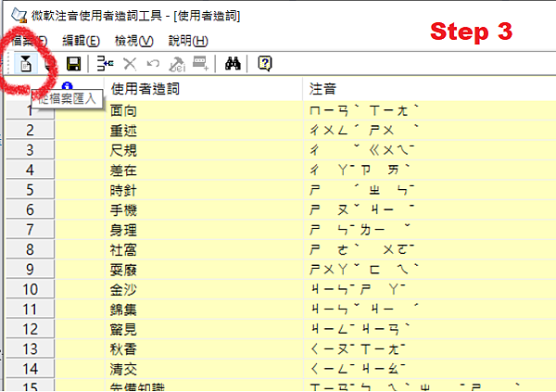Select row header number 4

[31, 170]
